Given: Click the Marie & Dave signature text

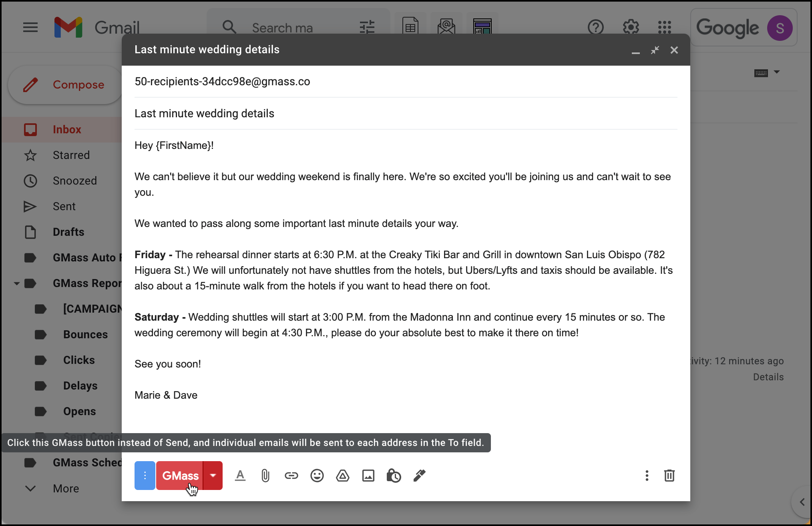Looking at the screenshot, I should [x=166, y=395].
